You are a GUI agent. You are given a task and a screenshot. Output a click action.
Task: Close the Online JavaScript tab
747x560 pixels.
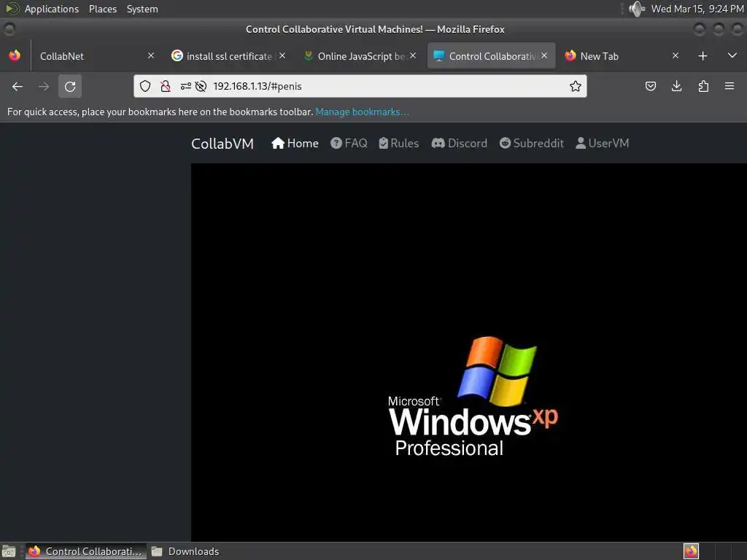(413, 55)
